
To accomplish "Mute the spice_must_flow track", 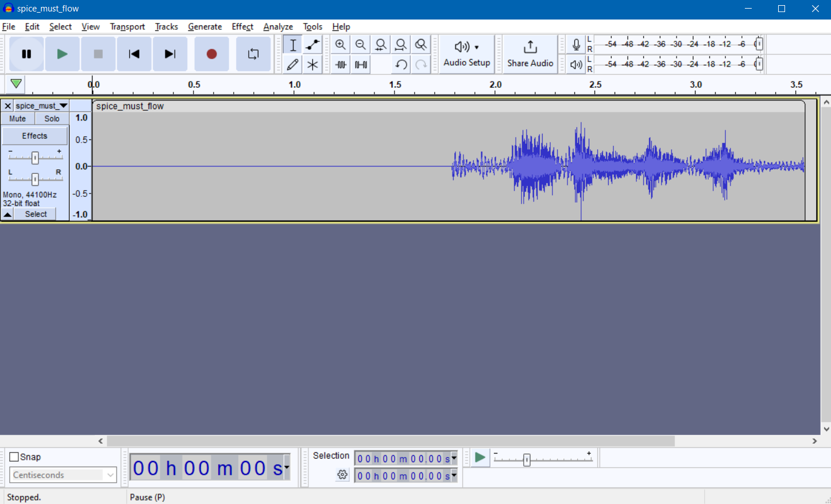I will (17, 118).
